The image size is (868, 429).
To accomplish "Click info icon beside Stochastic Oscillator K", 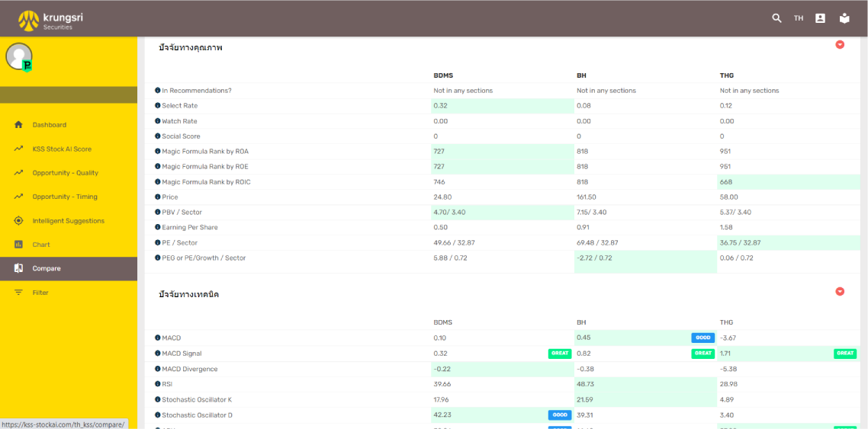I will 158,399.
